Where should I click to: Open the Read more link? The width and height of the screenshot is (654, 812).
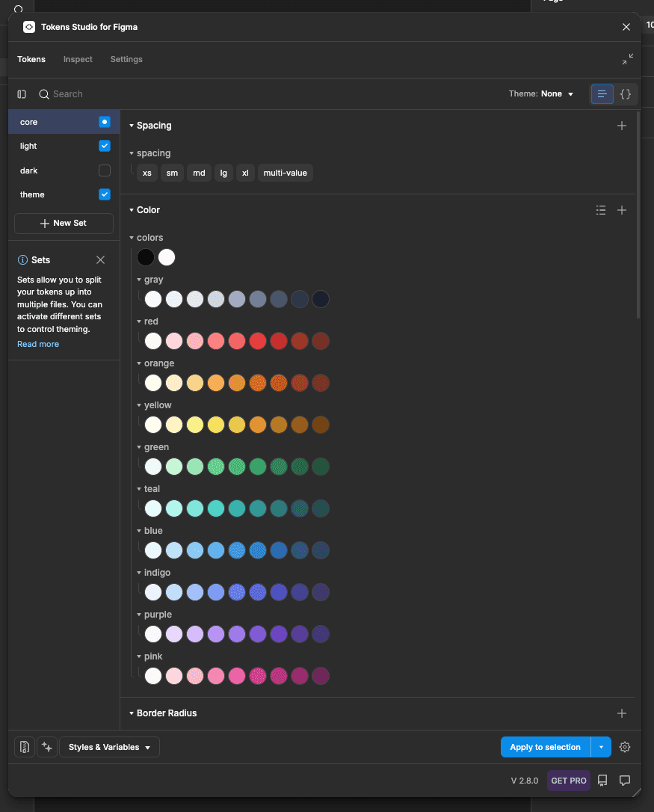click(x=38, y=345)
